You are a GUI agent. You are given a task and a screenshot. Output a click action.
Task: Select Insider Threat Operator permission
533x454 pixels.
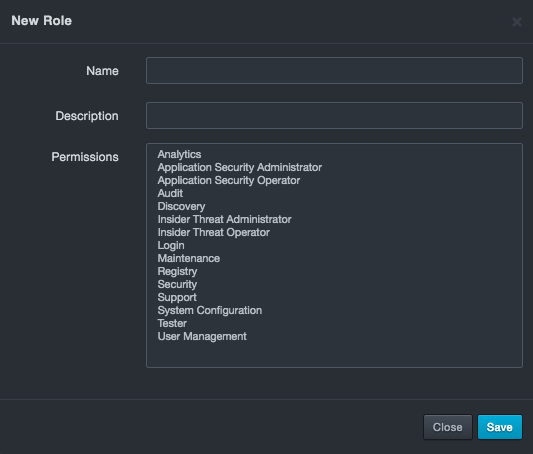pos(213,232)
